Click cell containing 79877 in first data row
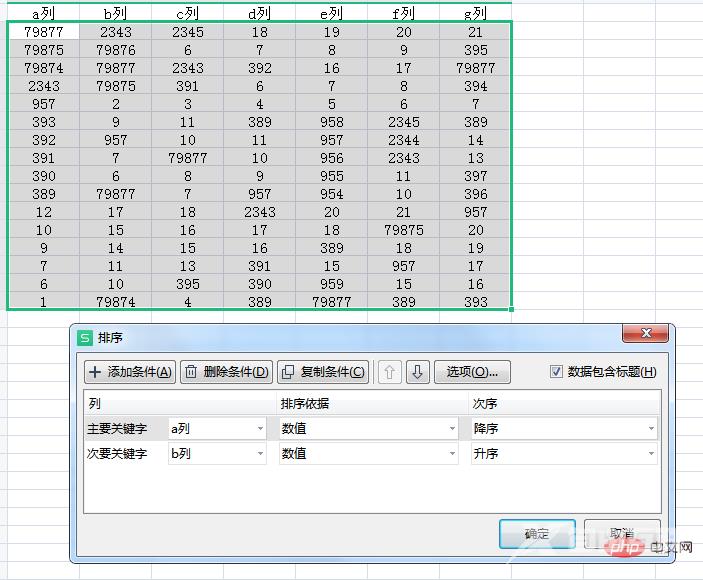The image size is (703, 580). [43, 32]
